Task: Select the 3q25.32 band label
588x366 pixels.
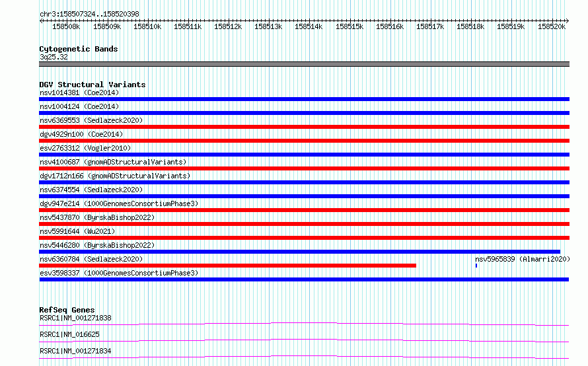Action: pos(54,57)
